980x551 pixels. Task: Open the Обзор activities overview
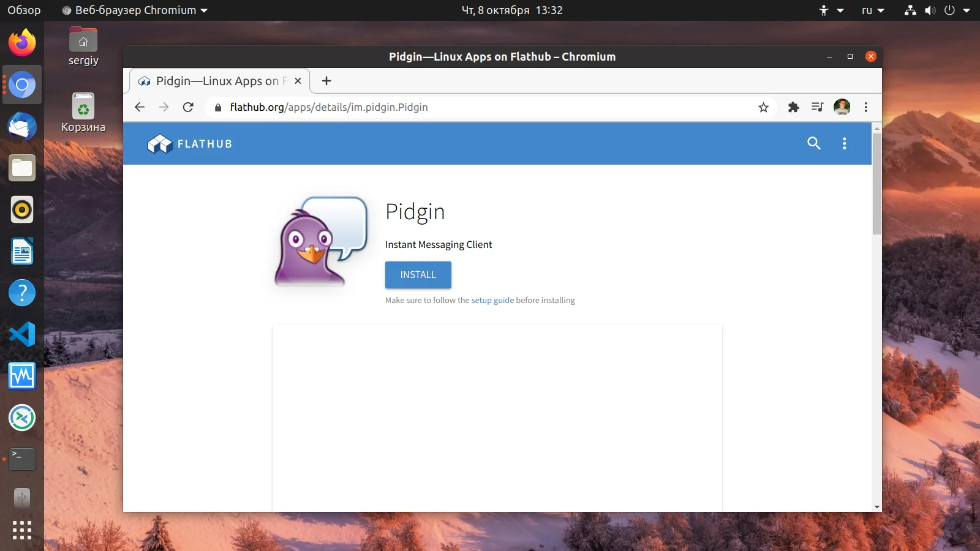[x=24, y=10]
